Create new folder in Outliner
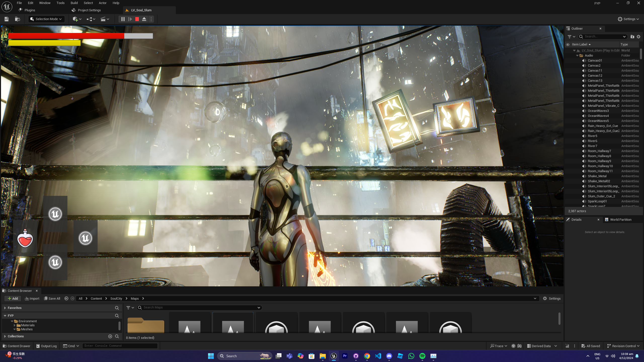This screenshot has width=644, height=362. pos(632,37)
